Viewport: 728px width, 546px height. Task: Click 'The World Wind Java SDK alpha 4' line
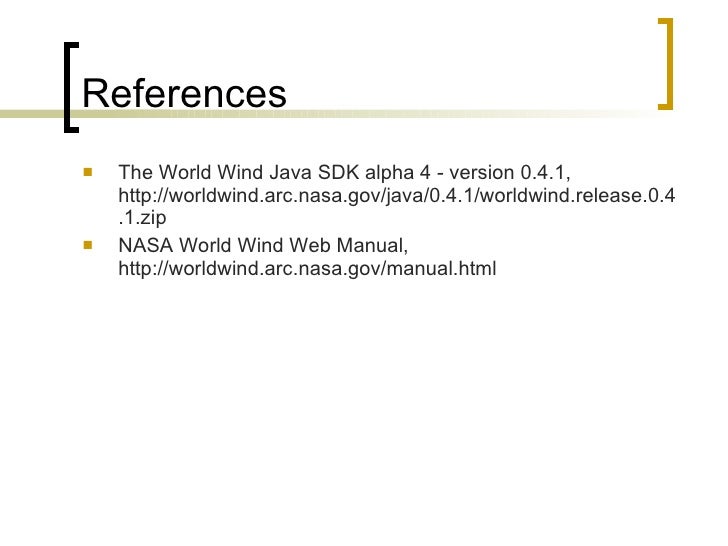(x=344, y=173)
